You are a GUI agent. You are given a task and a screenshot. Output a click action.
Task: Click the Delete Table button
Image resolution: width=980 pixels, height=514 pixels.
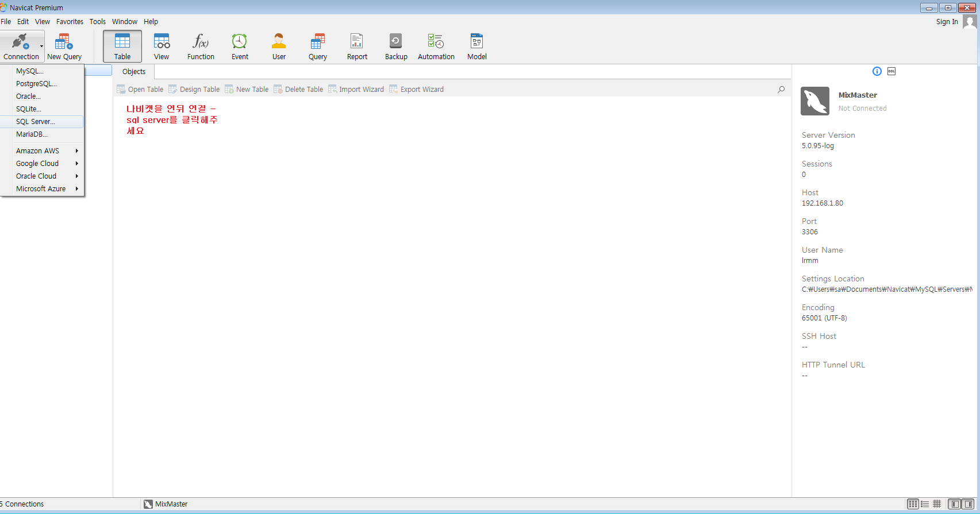[x=298, y=90]
